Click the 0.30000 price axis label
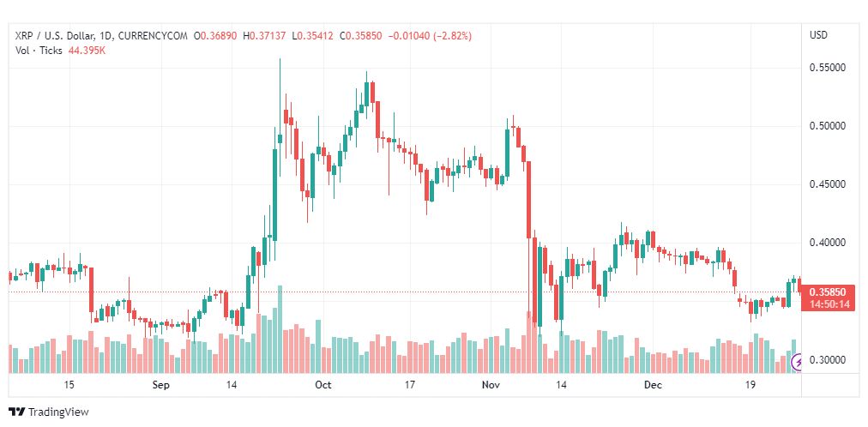This screenshot has height=427, width=868. (x=828, y=360)
